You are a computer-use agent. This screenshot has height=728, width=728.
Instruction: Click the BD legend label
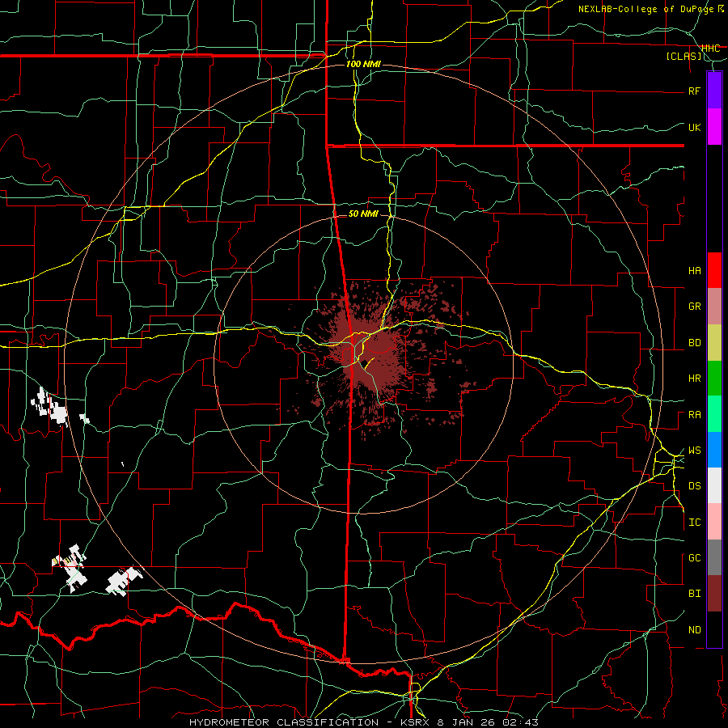tap(694, 343)
